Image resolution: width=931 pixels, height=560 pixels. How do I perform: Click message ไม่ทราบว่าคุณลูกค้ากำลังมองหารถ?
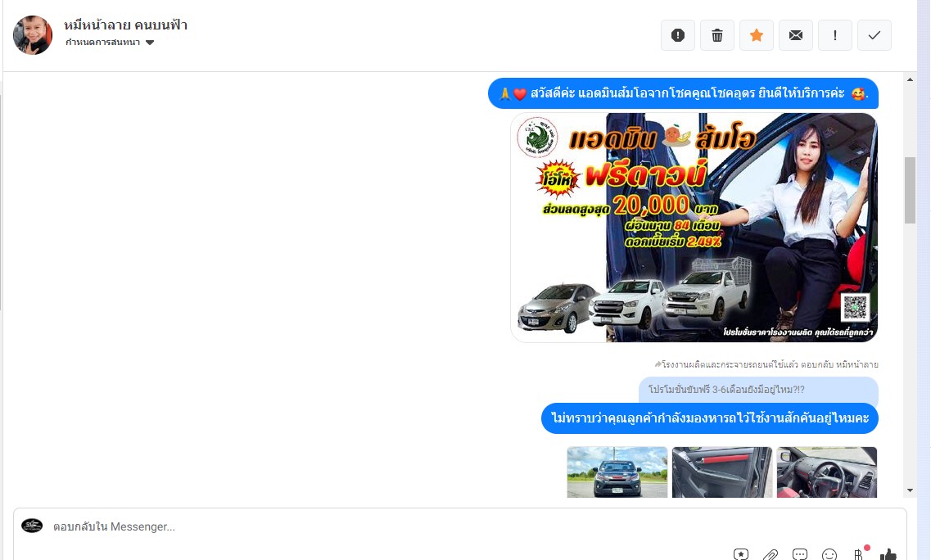point(710,418)
